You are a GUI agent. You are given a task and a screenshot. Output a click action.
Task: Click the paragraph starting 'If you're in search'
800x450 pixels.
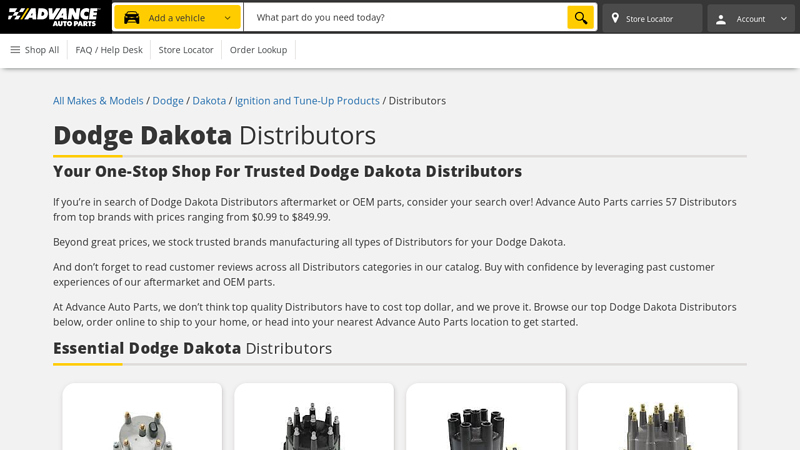[x=395, y=209]
